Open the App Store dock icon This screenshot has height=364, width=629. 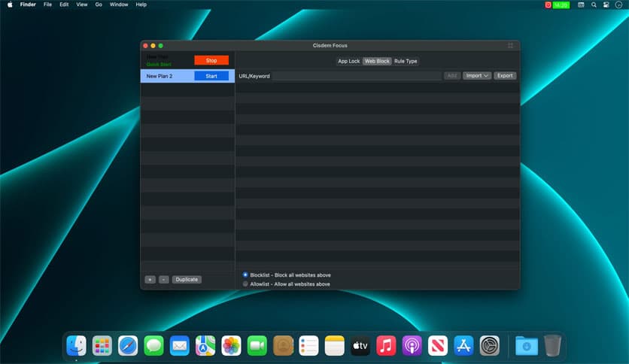[463, 345]
